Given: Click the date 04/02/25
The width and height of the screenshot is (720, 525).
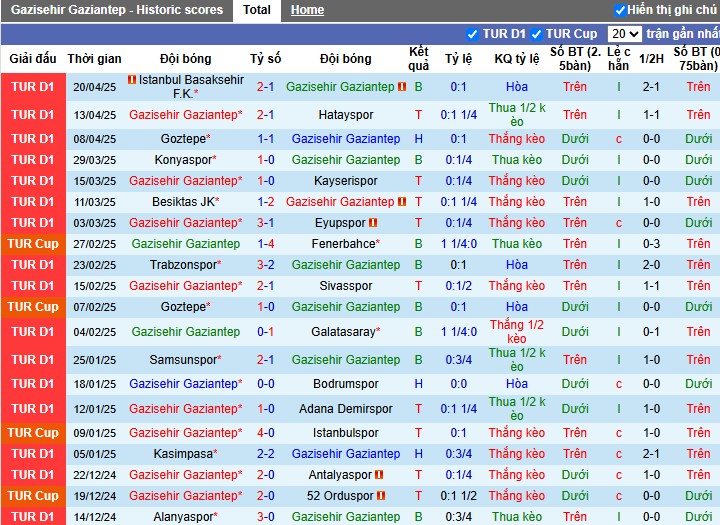Looking at the screenshot, I should [95, 332].
